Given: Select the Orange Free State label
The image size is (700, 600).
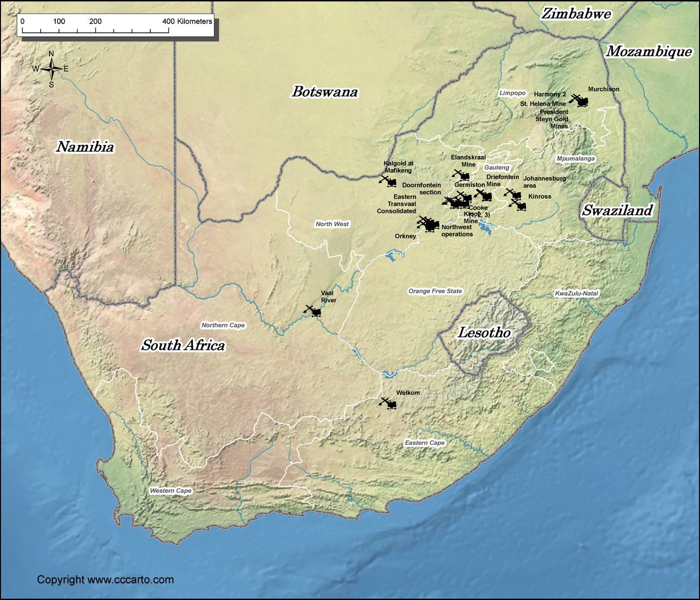Looking at the screenshot, I should coord(435,291).
